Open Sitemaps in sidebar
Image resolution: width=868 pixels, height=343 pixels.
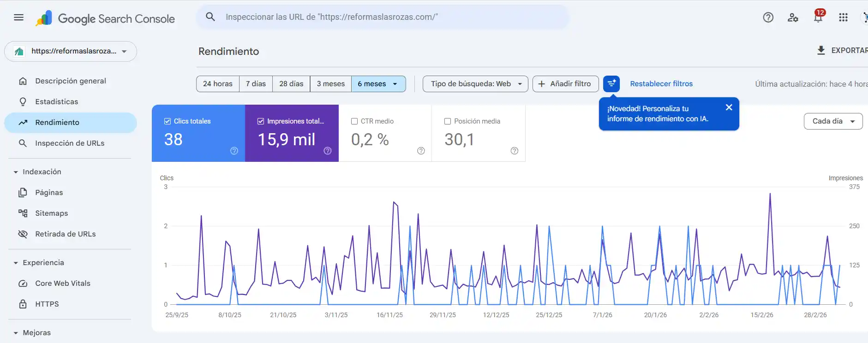pyautogui.click(x=71, y=213)
